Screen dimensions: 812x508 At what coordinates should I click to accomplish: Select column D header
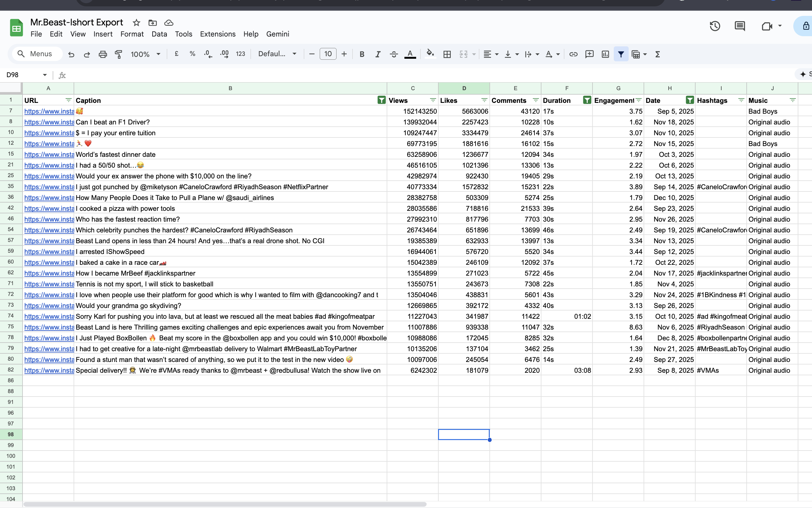[x=464, y=88]
